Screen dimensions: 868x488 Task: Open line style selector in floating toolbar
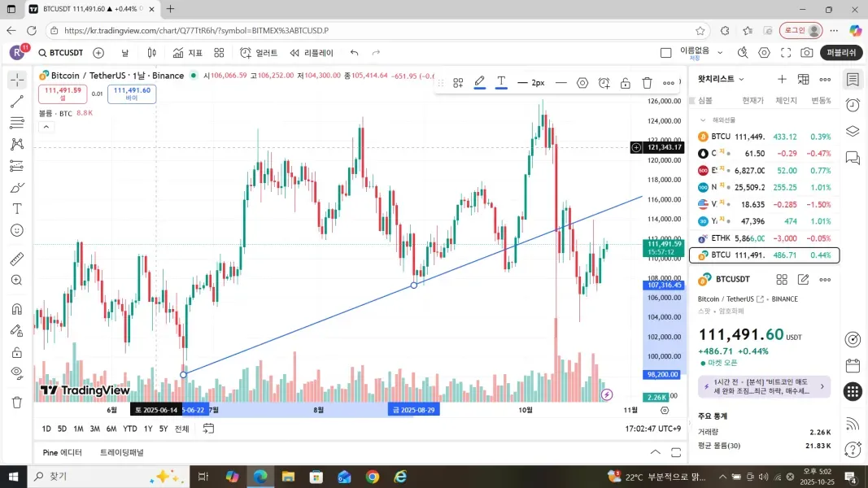tap(560, 83)
